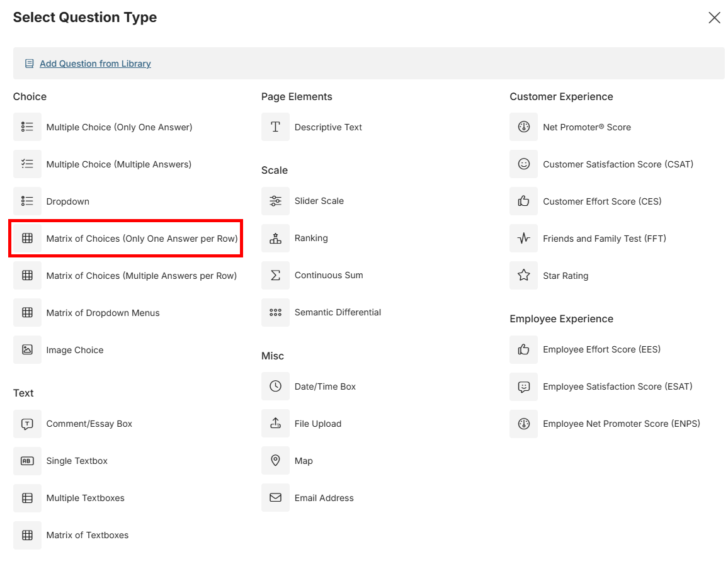Select 'Customer Satisfaction Score (CSAT)' label
Viewport: 728px width, 564px height.
pyautogui.click(x=618, y=164)
